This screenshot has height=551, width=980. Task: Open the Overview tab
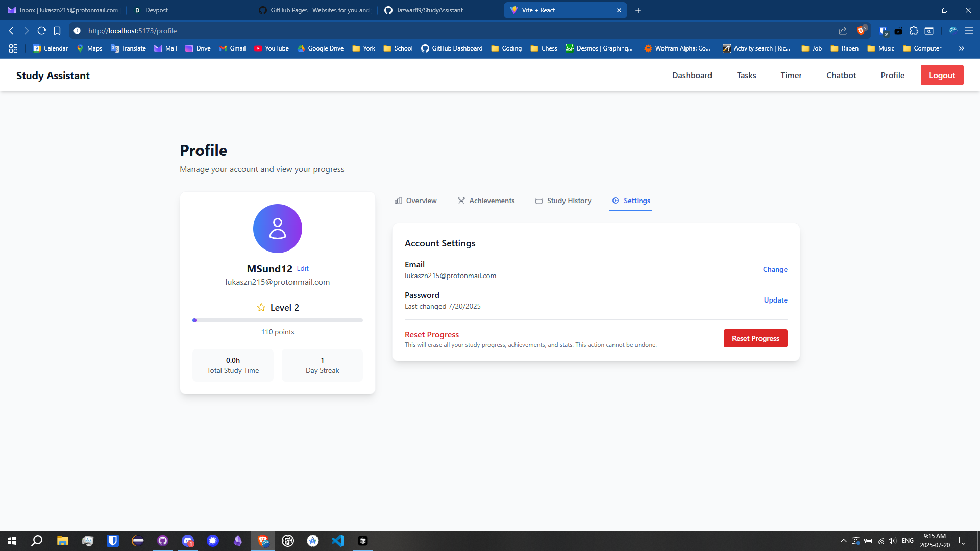click(415, 201)
